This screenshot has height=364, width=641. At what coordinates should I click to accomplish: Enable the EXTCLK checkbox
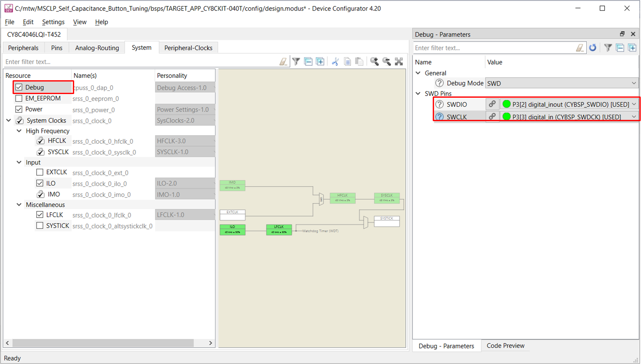40,172
